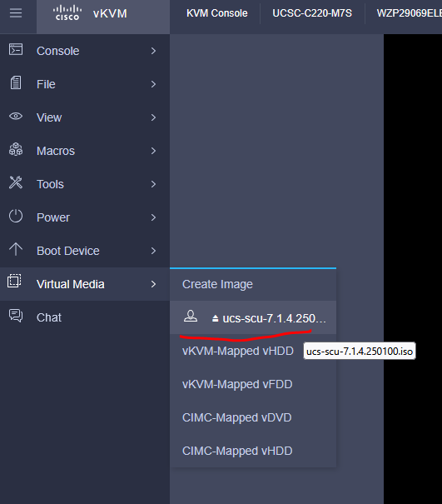442x504 pixels.
Task: Click the Power button icon
Action: pyautogui.click(x=16, y=216)
